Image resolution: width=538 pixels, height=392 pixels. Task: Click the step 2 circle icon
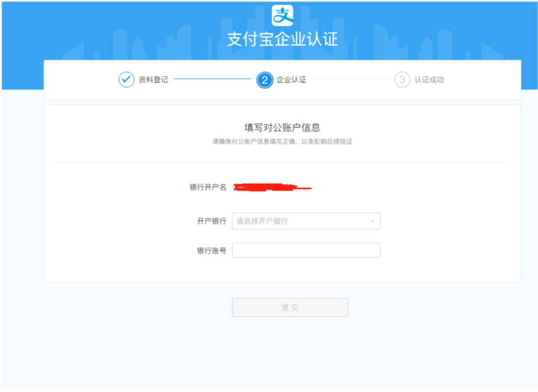265,80
